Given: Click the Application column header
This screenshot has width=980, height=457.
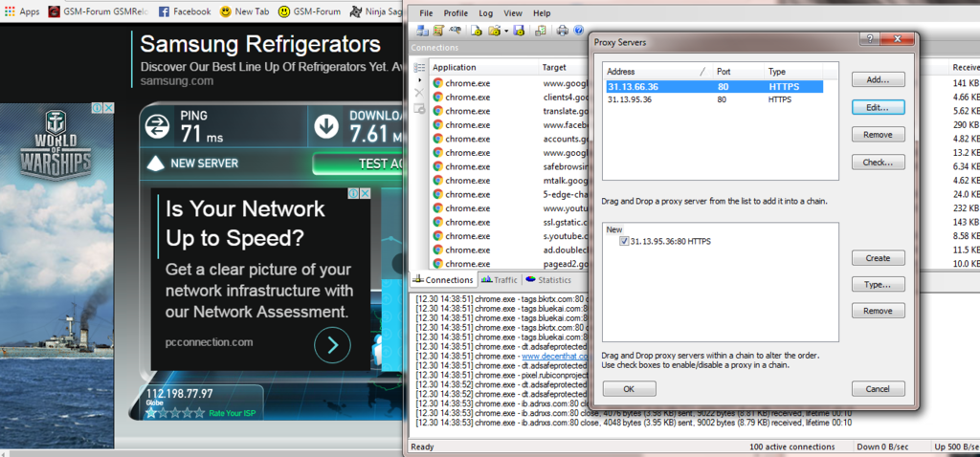Looking at the screenshot, I should click(x=483, y=68).
